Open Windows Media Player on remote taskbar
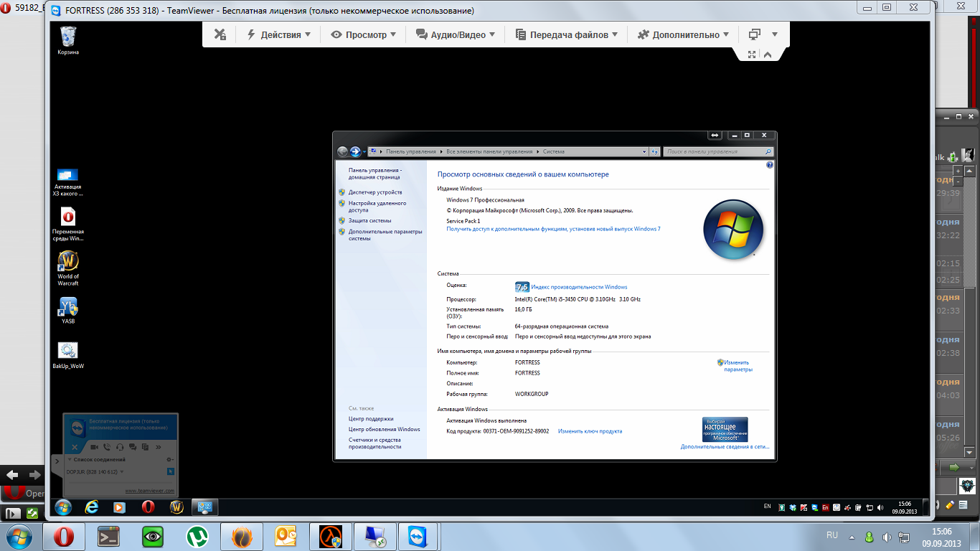Viewport: 980px width, 551px height. click(x=119, y=507)
